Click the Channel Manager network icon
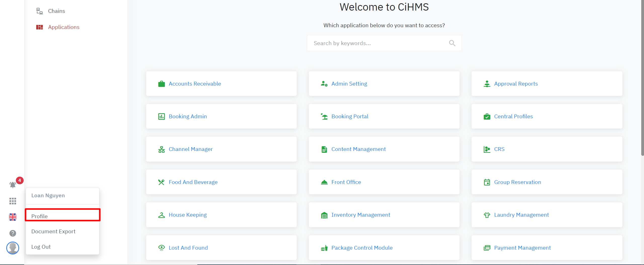644x265 pixels. pos(162,149)
